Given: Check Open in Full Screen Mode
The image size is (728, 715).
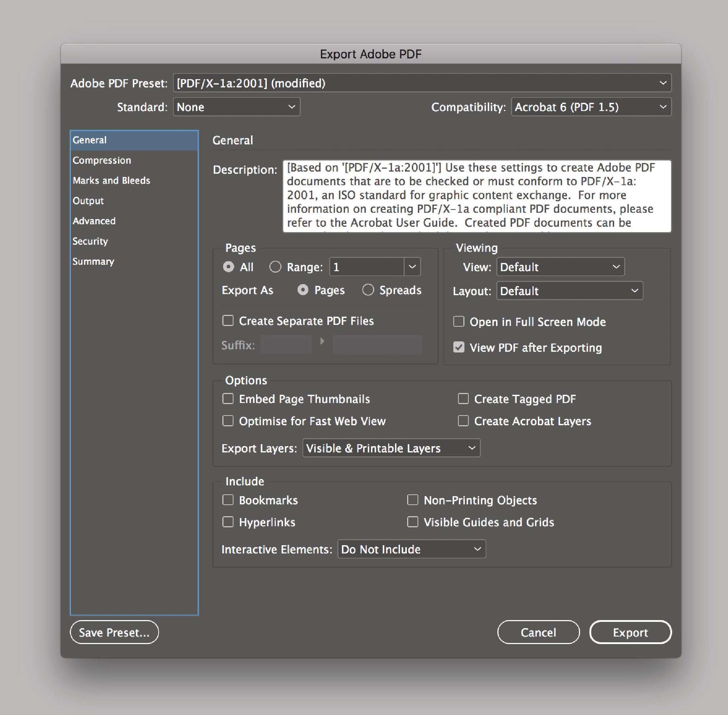Looking at the screenshot, I should (459, 321).
